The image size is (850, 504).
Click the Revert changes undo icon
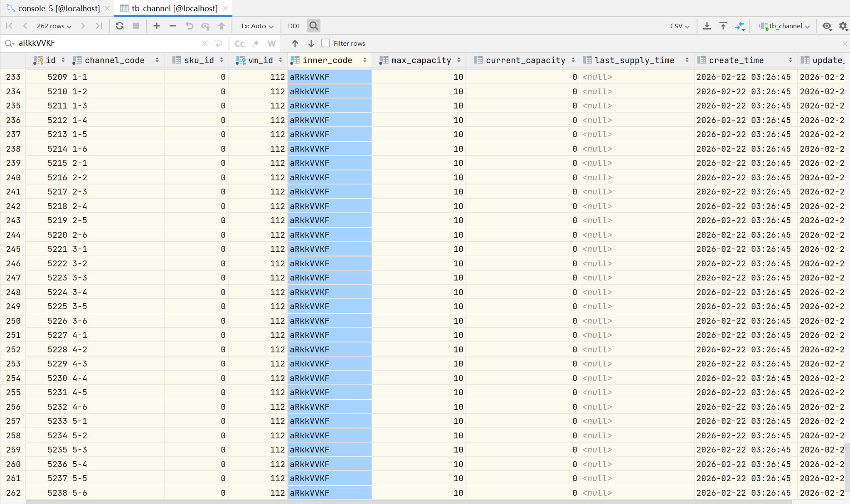(190, 26)
